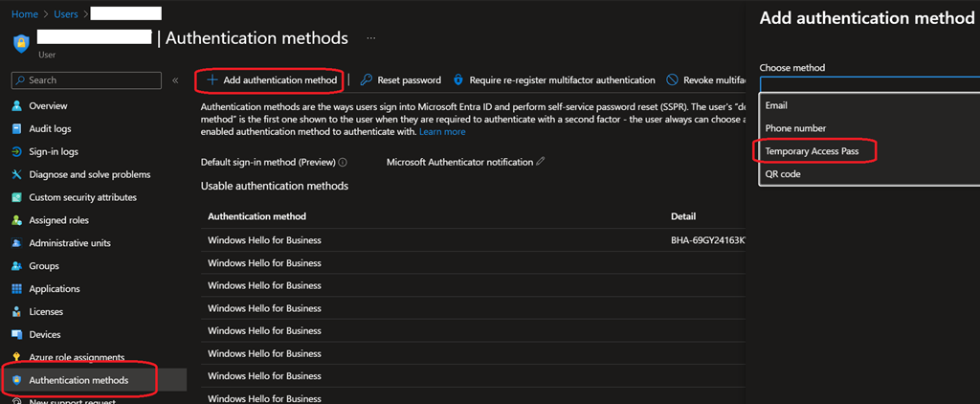Open the ellipsis more options menu
The width and height of the screenshot is (980, 404).
(x=371, y=38)
